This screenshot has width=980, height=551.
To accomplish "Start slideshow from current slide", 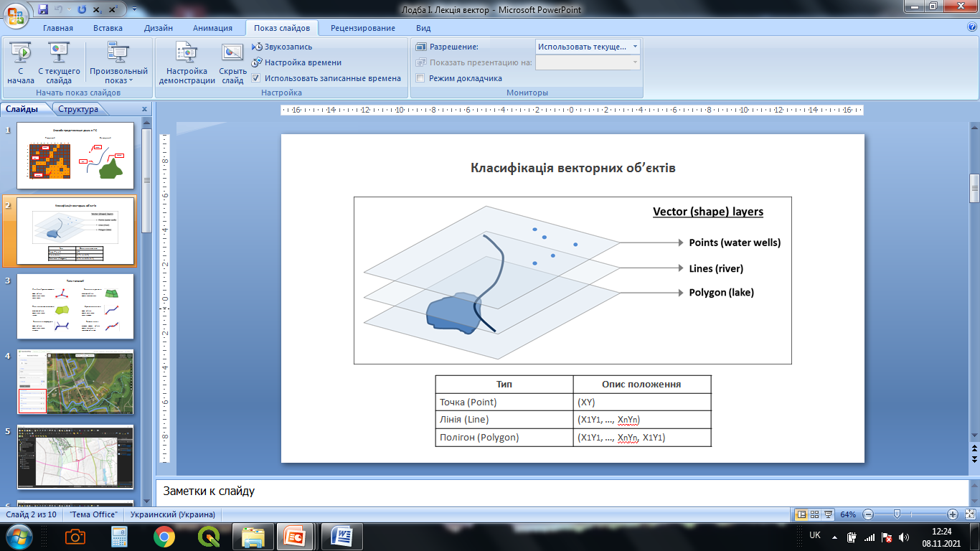I will [59, 63].
